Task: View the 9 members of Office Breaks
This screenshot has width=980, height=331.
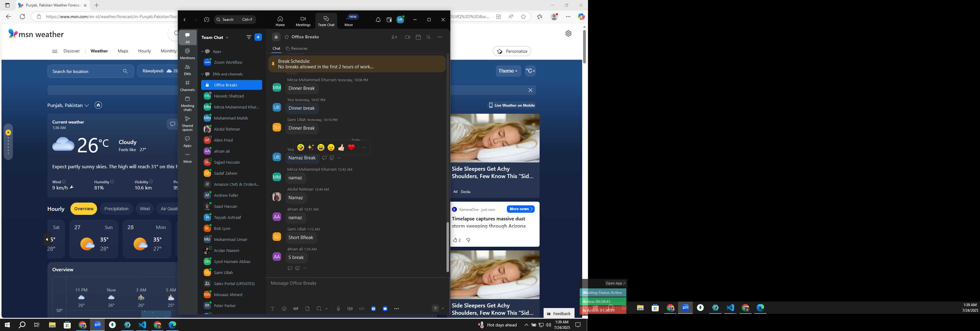Action: point(394,37)
